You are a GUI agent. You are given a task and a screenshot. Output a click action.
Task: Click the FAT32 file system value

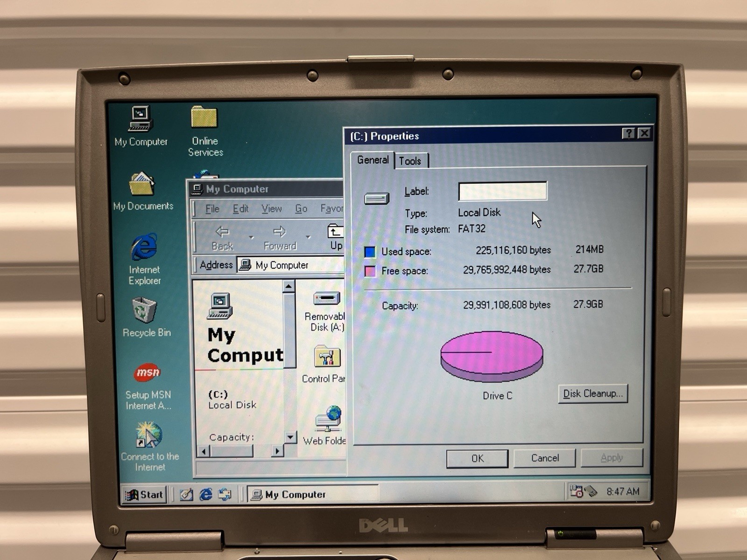[472, 229]
